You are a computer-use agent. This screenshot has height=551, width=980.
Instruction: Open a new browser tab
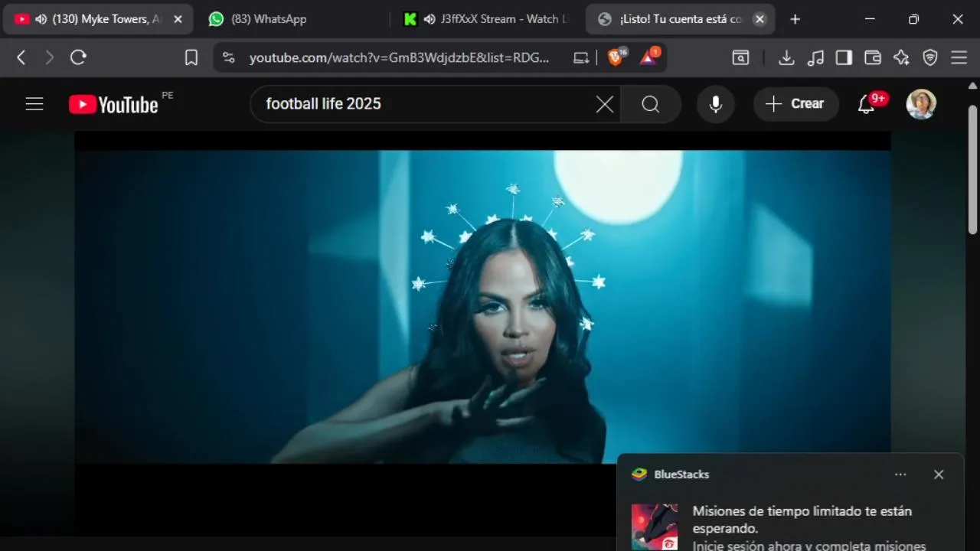coord(795,19)
